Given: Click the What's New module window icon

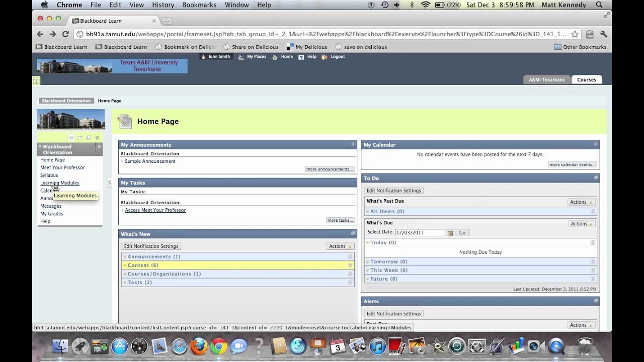Looking at the screenshot, I should [353, 234].
